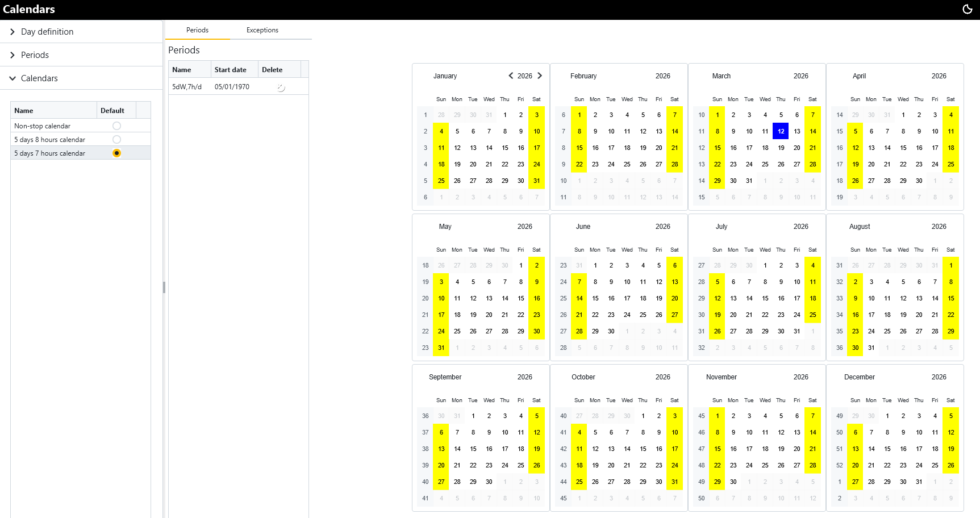
Task: Click delete icon for 5dW,7h/d period
Action: [281, 87]
